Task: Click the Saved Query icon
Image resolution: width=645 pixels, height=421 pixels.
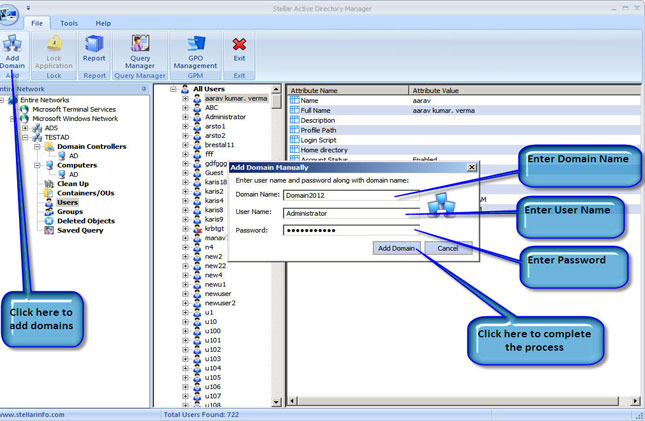Action: (49, 230)
